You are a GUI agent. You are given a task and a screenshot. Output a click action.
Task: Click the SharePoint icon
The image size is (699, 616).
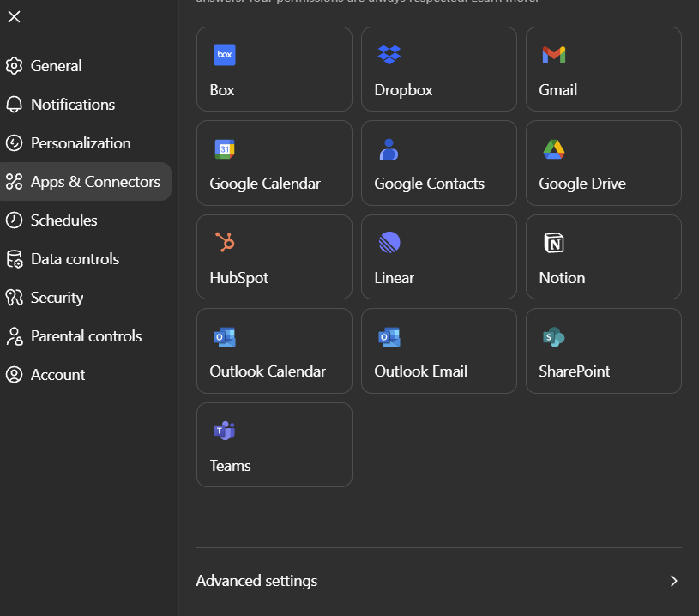pyautogui.click(x=554, y=337)
